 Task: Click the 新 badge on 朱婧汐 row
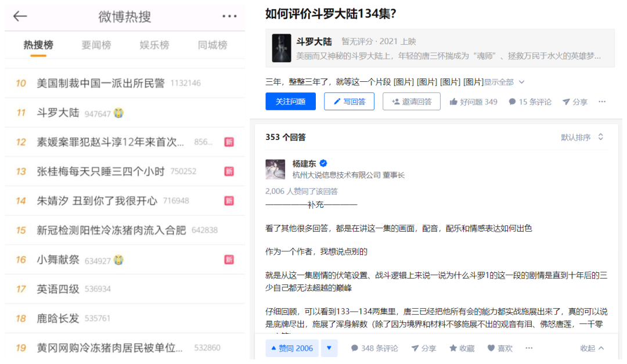click(229, 201)
